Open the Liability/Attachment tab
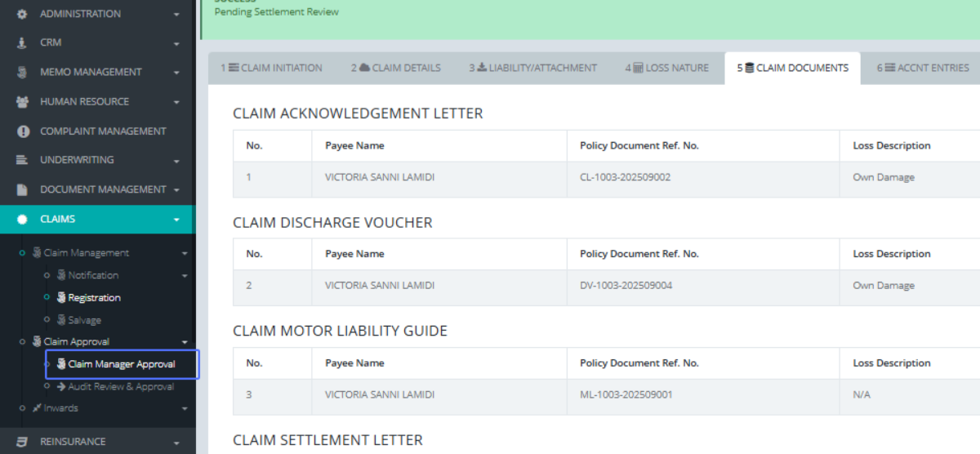 click(532, 68)
